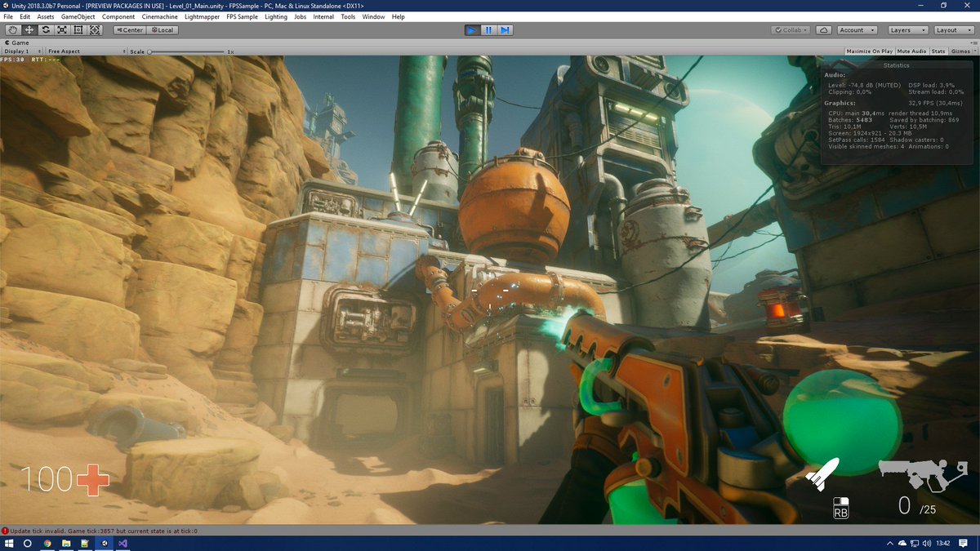The width and height of the screenshot is (980, 551).
Task: Open the Assets menu
Action: (x=46, y=16)
